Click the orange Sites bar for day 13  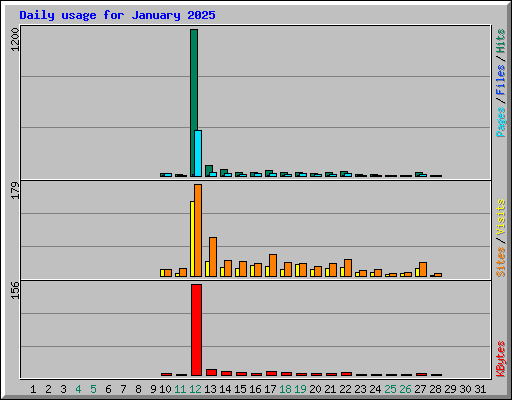tap(213, 257)
